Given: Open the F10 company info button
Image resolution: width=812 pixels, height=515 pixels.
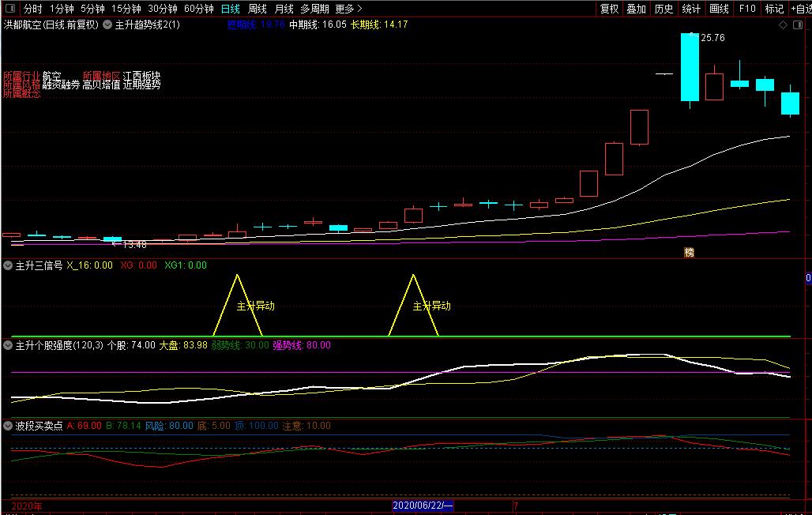Looking at the screenshot, I should click(747, 9).
